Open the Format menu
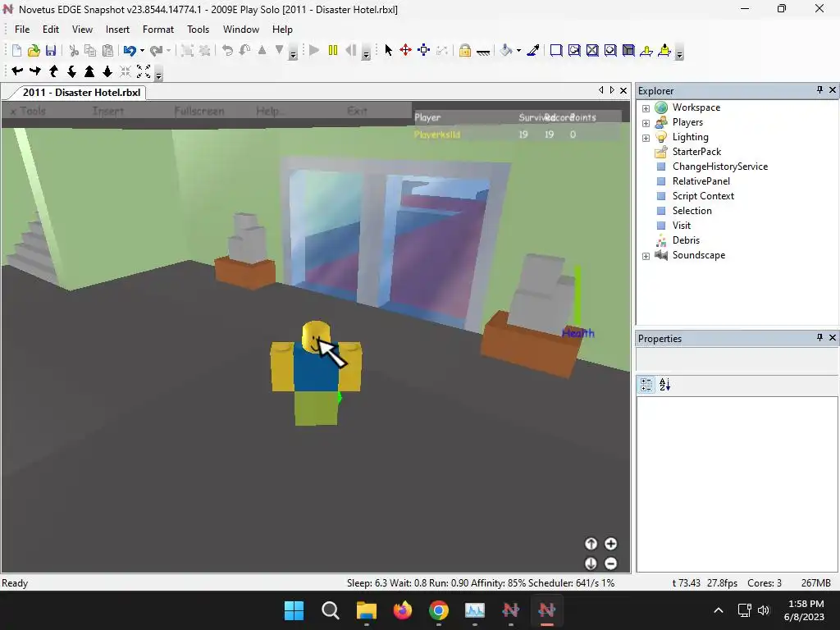The image size is (840, 630). click(x=158, y=30)
